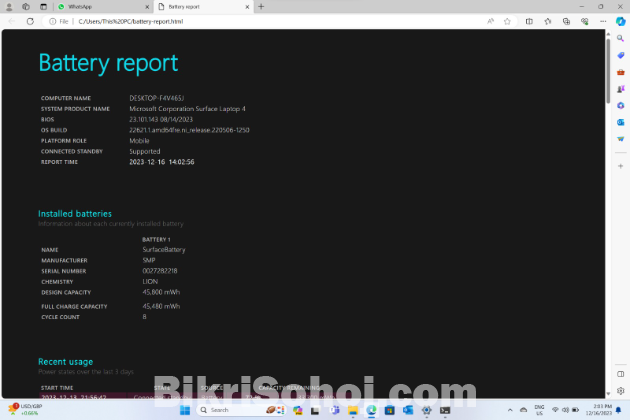The image size is (630, 420).
Task: Click the scrollbar down arrow
Action: (608, 393)
